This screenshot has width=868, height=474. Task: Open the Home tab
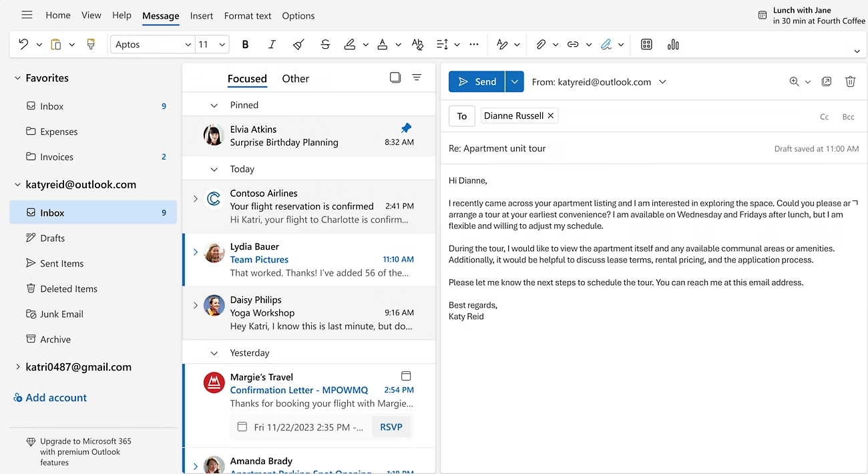coord(58,15)
